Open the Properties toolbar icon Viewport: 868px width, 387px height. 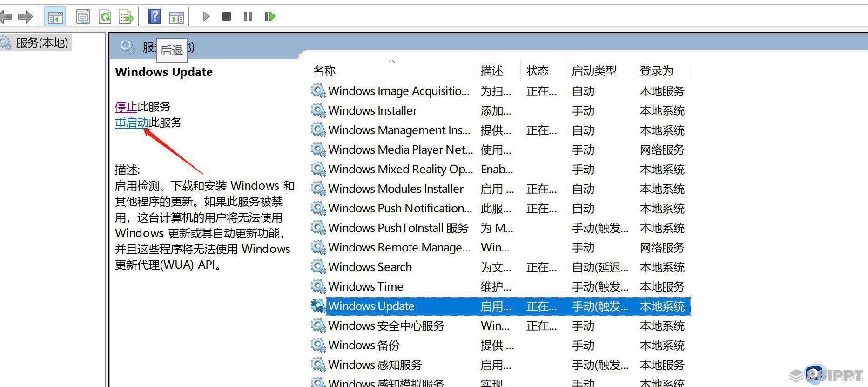click(x=82, y=17)
